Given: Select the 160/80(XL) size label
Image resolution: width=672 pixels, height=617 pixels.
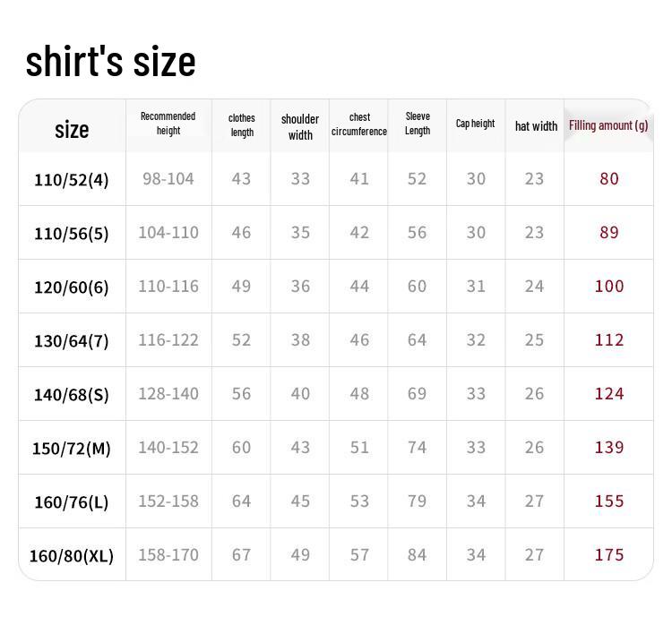Looking at the screenshot, I should pos(72,556).
